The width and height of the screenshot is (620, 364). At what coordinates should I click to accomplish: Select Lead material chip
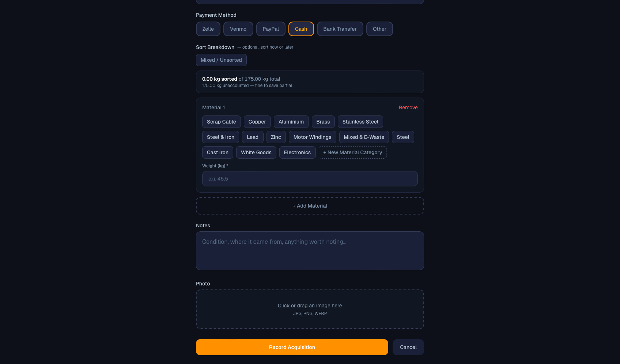(253, 137)
